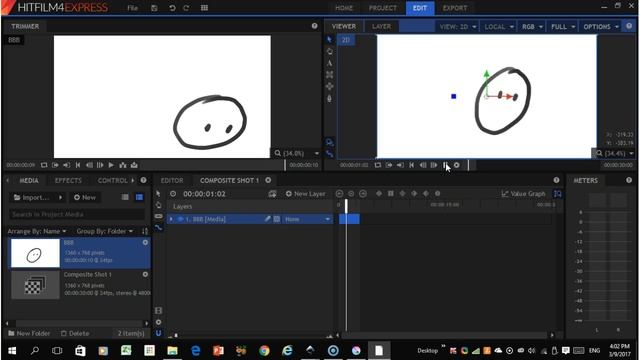
Task: Select the timeline arrow selection tool
Action: coord(158,193)
